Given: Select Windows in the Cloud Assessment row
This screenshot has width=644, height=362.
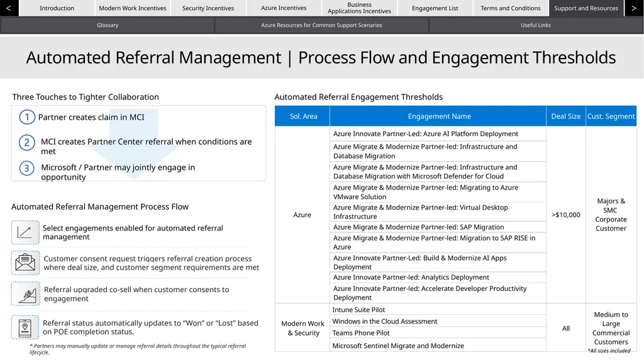Looking at the screenshot, I should pos(438,321).
